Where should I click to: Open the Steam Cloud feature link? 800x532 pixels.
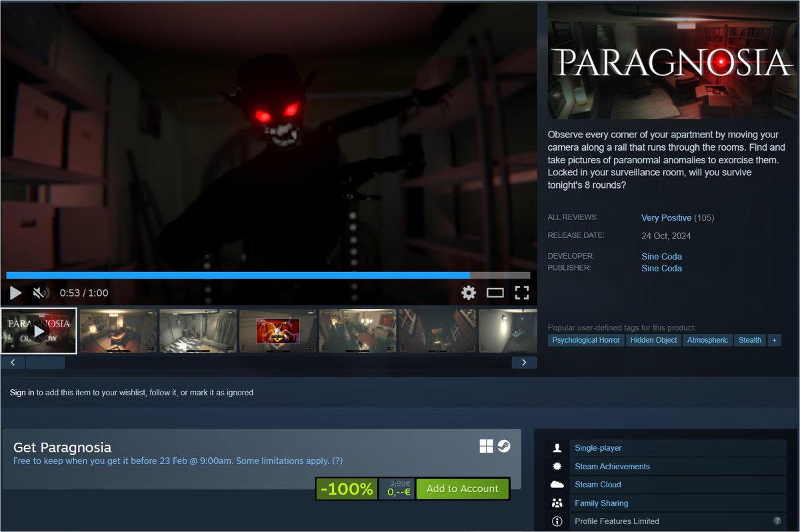597,485
